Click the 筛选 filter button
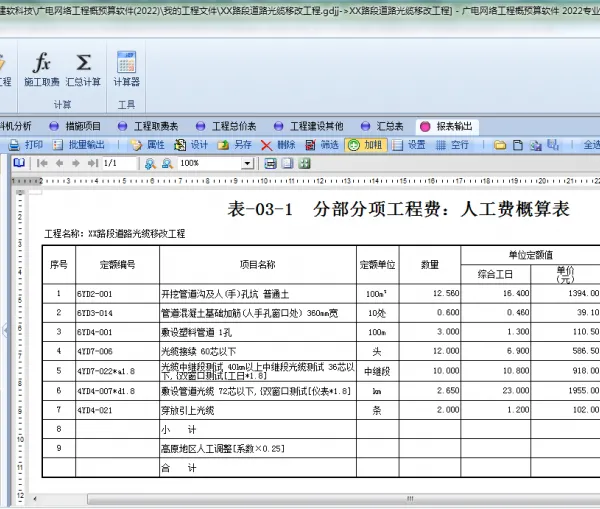The image size is (600, 509). [322, 145]
